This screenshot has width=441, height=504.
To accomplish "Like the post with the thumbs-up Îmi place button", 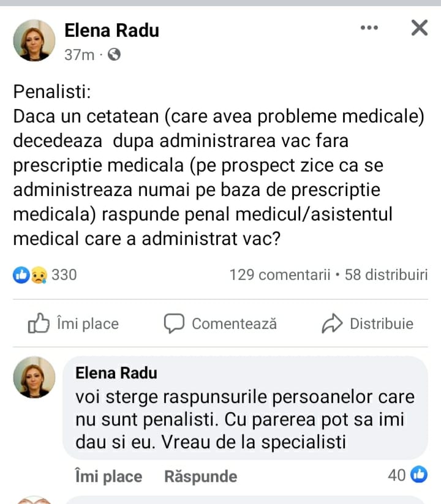I will click(x=73, y=323).
